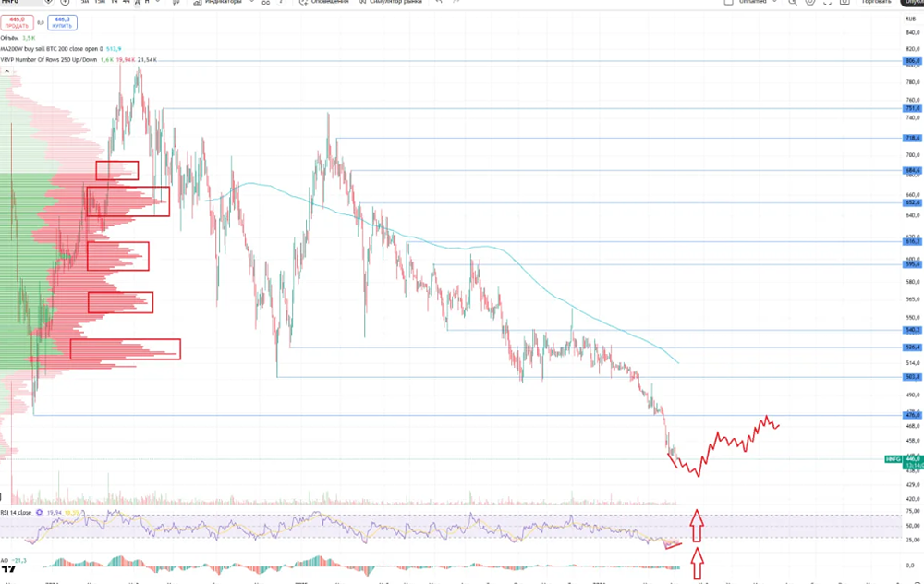Click the 595,6 price line label

tap(912, 264)
